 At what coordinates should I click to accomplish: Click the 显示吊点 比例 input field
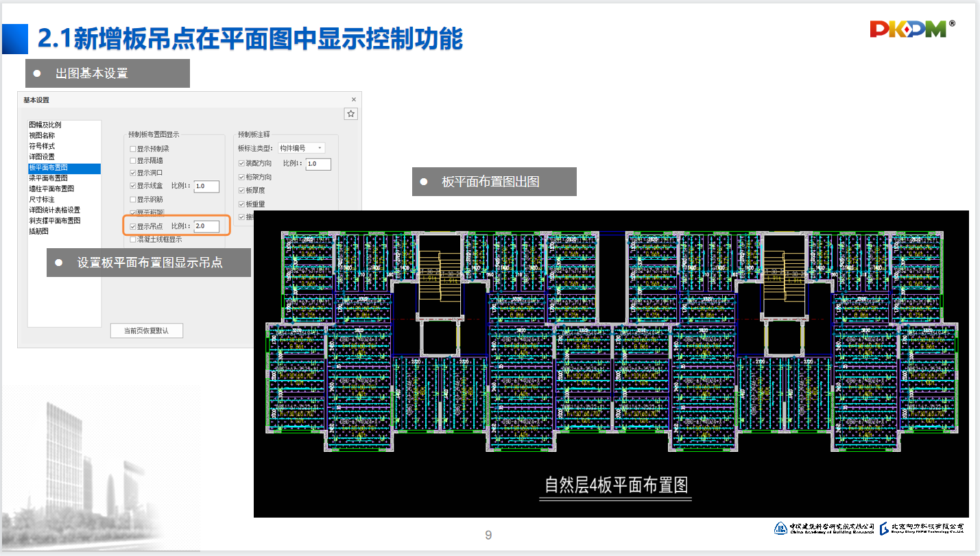click(206, 226)
